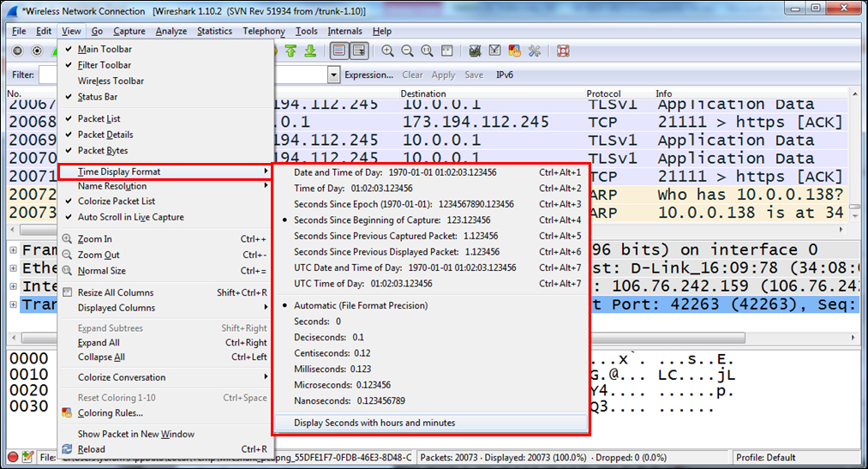Screen dimensions: 868x469
Task: Go to first packet green up arrow
Action: click(290, 51)
